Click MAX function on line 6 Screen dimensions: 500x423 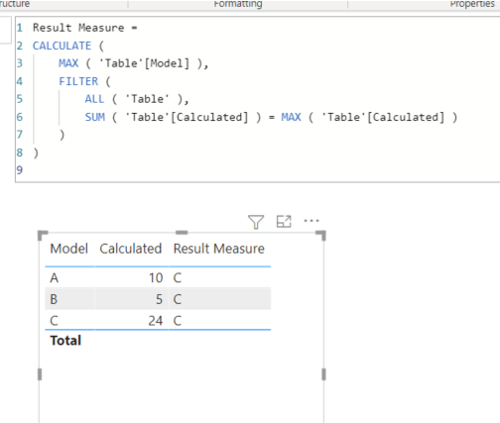tap(291, 117)
